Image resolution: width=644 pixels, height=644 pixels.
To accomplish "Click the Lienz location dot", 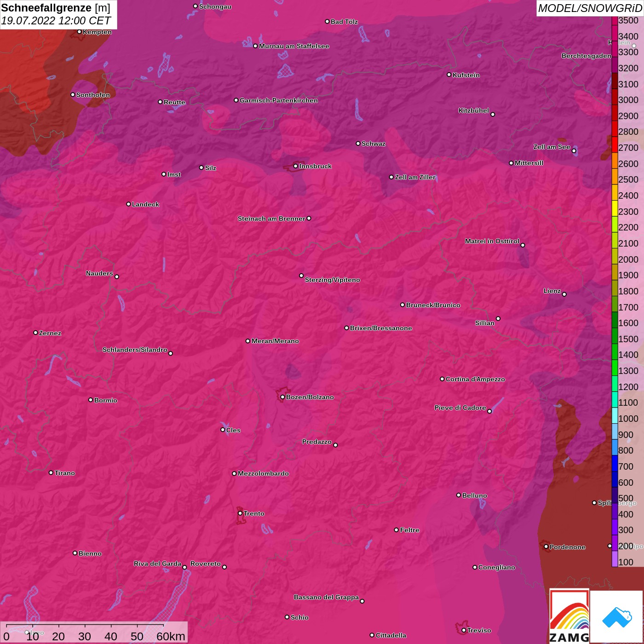I will 564,294.
